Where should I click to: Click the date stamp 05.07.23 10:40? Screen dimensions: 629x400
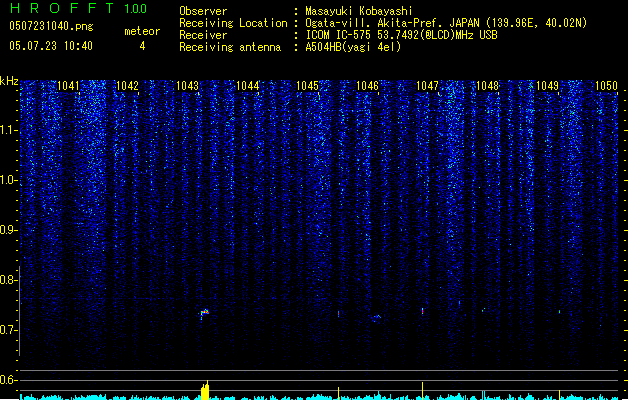[x=51, y=46]
